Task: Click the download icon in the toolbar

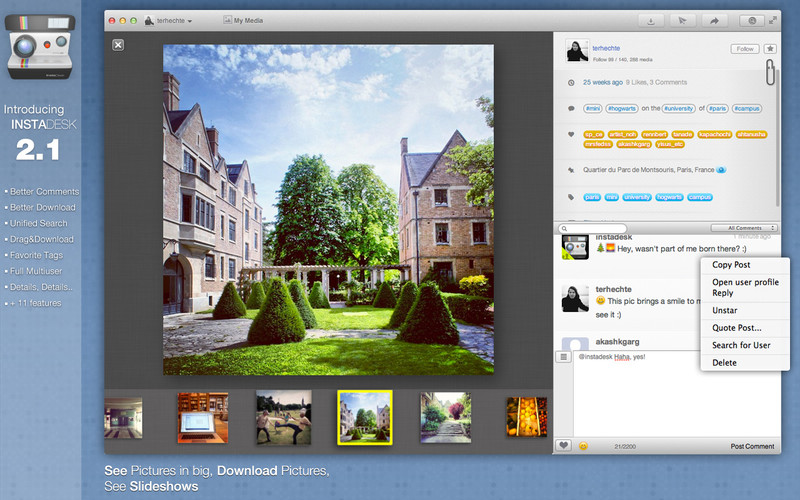Action: coord(651,20)
